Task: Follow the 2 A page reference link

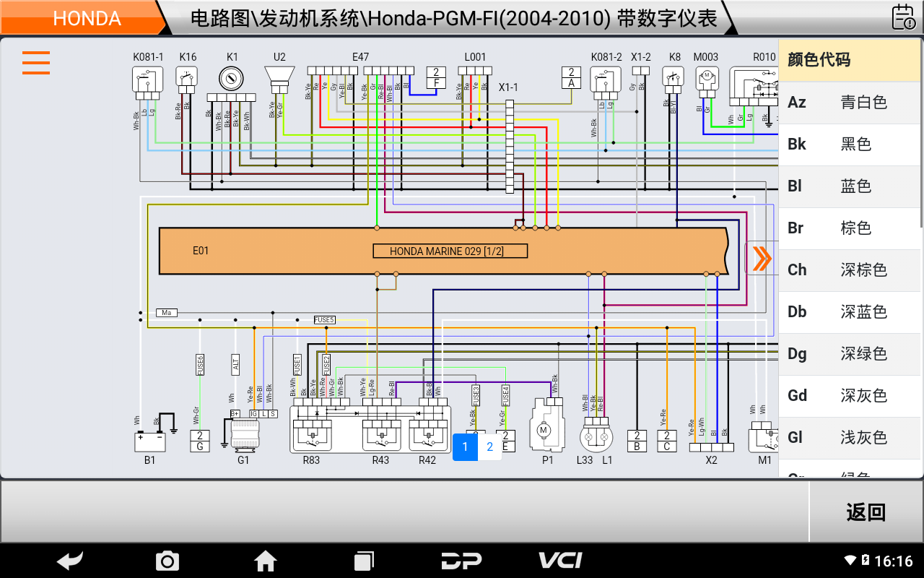Action: pos(571,77)
